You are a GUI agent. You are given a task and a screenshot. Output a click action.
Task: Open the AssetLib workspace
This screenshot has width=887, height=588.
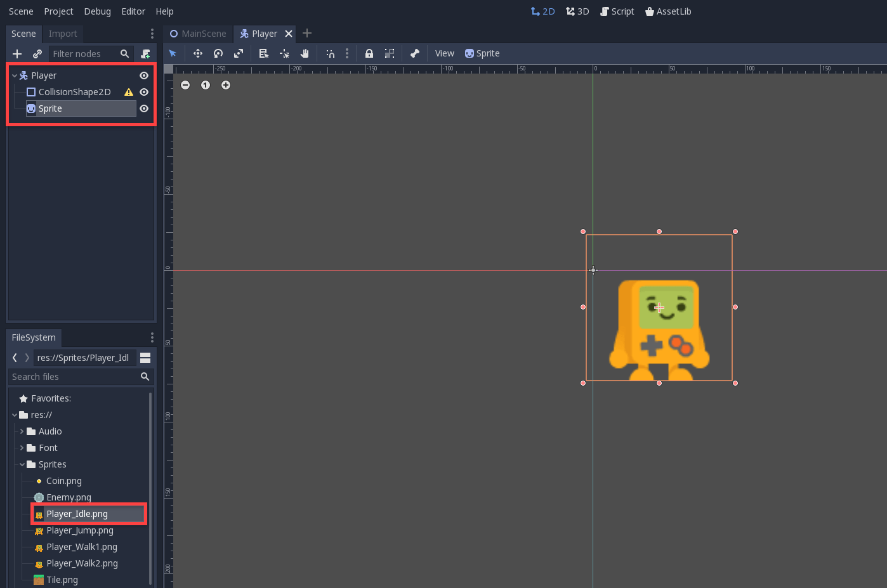point(668,11)
